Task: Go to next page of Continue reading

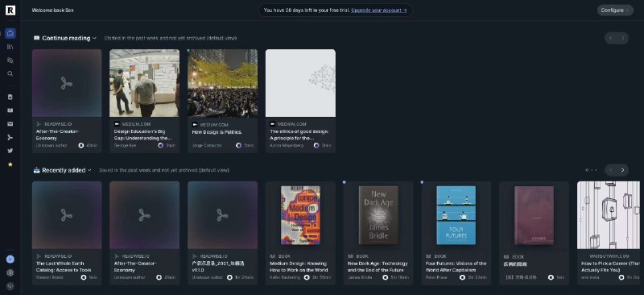Action: 622,38
